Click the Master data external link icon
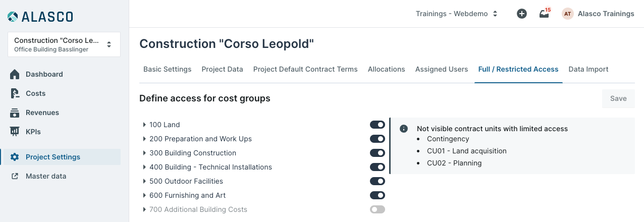This screenshot has width=644, height=222. pyautogui.click(x=15, y=176)
